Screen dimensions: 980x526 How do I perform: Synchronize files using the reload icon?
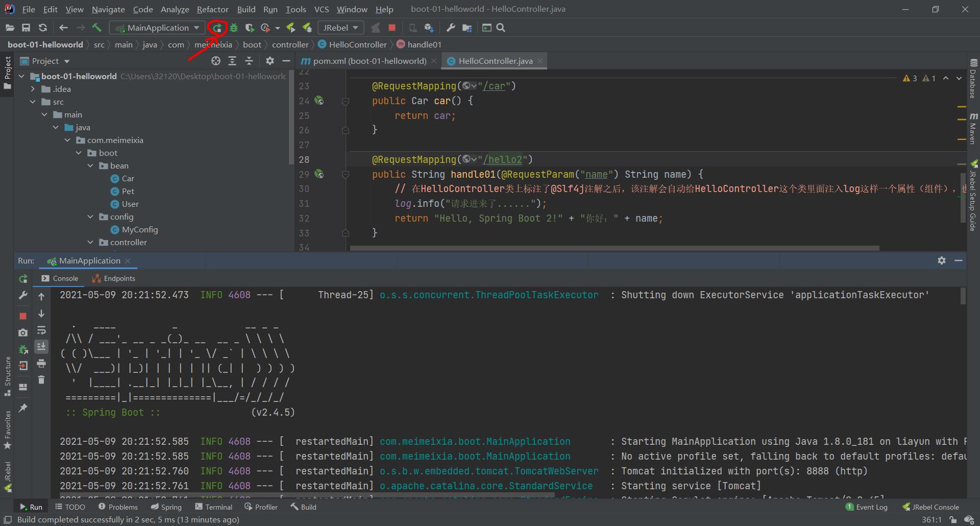(43, 28)
